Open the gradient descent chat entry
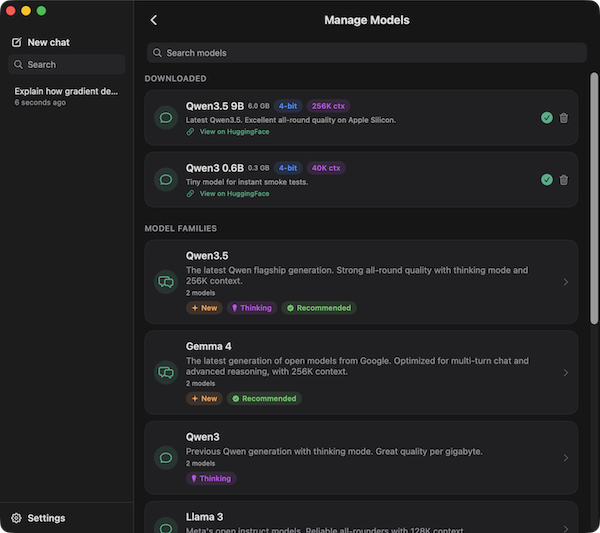Viewport: 600px width, 533px height. pos(66,96)
